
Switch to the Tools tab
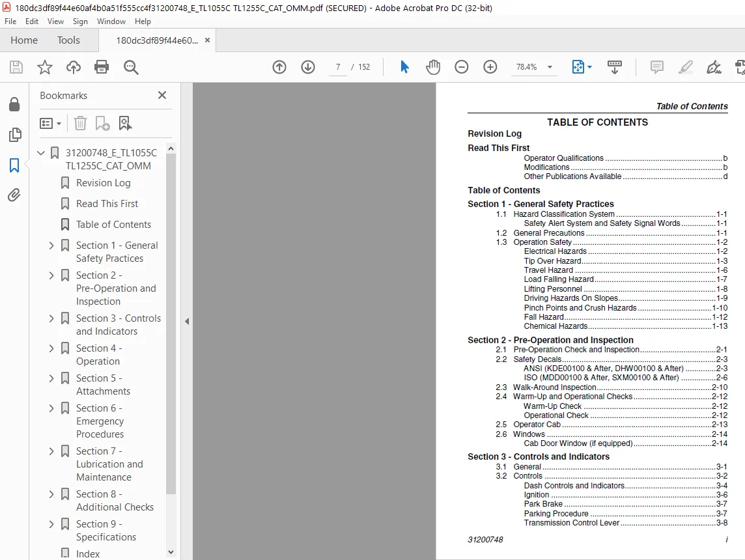68,40
